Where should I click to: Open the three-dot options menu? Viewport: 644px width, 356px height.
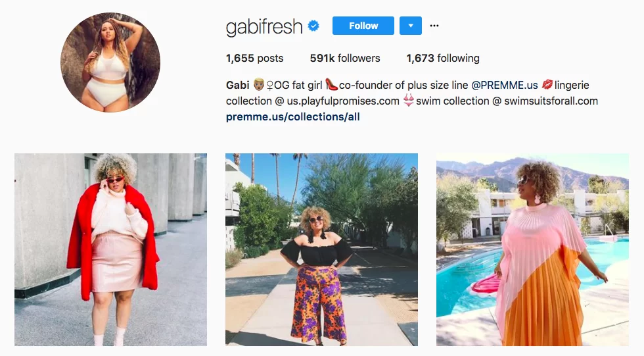(434, 26)
